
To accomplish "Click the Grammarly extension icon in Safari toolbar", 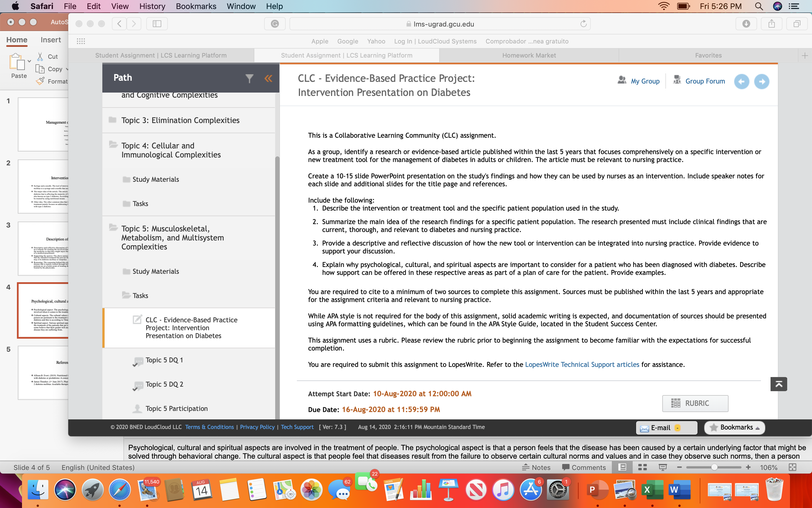I will 275,24.
